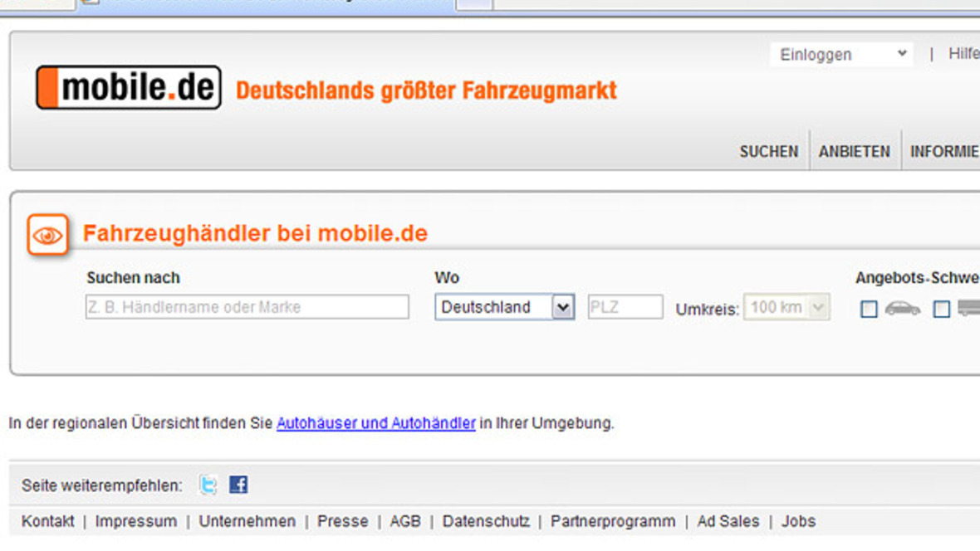Open the Kontakt page

point(47,521)
